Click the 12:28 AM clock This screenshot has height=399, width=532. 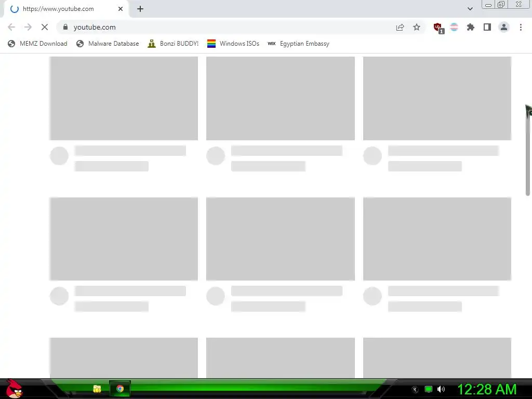coord(487,389)
